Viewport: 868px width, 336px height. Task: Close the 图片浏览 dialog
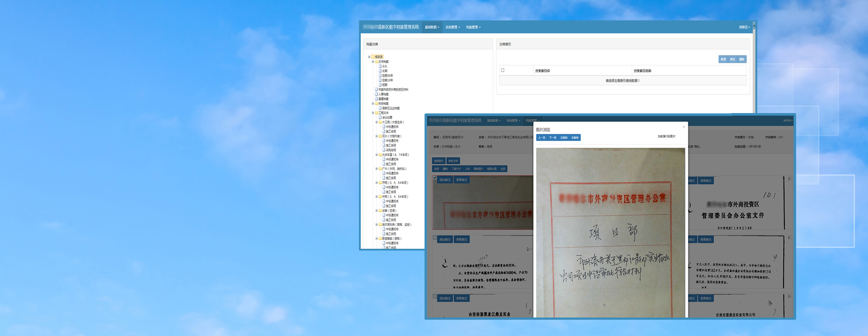tap(684, 127)
